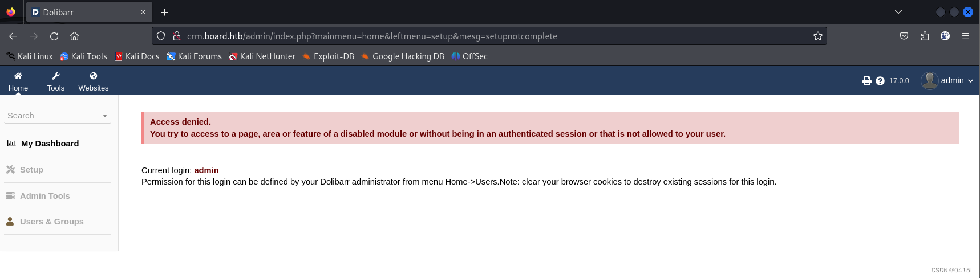Screen dimensions: 980x278
Task: Focus the URL address bar
Action: point(491,36)
